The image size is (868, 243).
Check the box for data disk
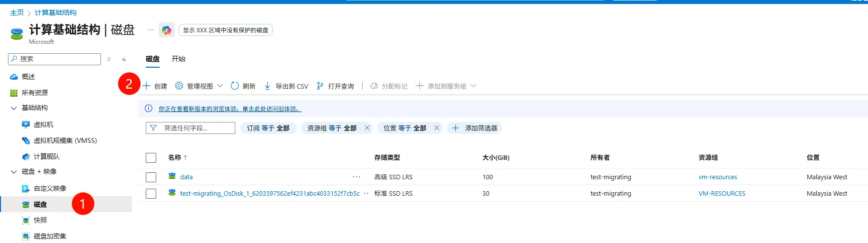click(x=151, y=177)
